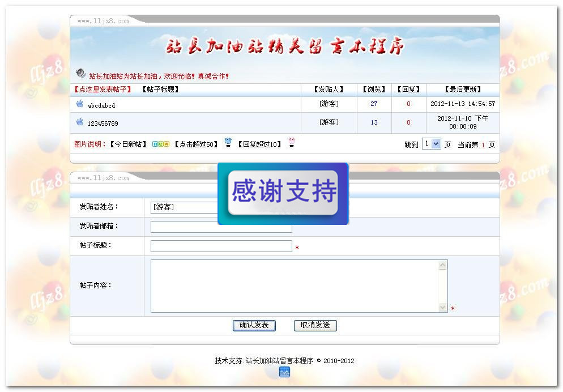Click the 回复 column header
Screen dimensions: 563x392
coord(408,90)
